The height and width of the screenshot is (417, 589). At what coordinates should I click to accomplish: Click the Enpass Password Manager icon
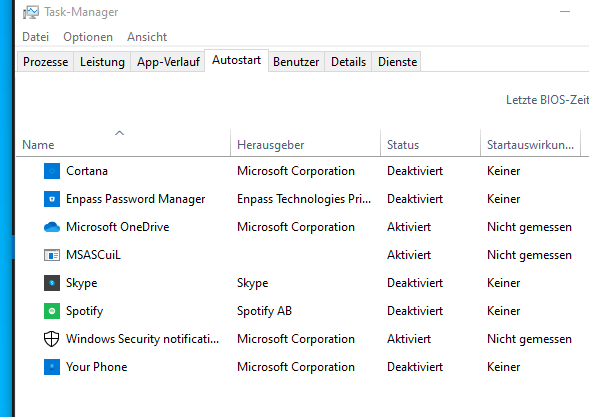pyautogui.click(x=52, y=199)
